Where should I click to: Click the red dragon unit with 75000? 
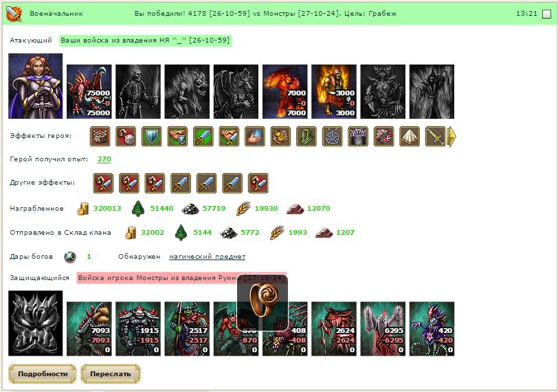[x=89, y=91]
